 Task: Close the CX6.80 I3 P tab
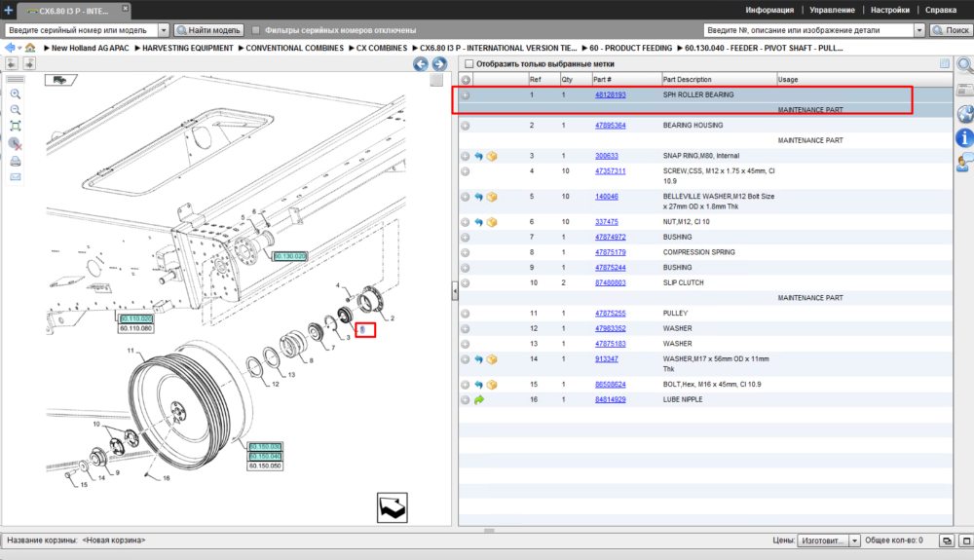click(125, 8)
